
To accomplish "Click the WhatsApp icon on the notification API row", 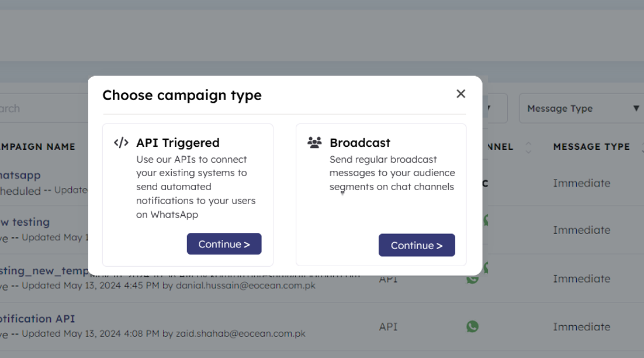I will pyautogui.click(x=472, y=326).
